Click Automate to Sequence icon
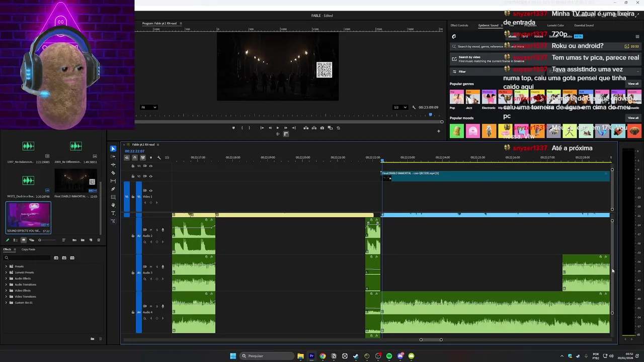This screenshot has width=644, height=362. click(x=74, y=240)
